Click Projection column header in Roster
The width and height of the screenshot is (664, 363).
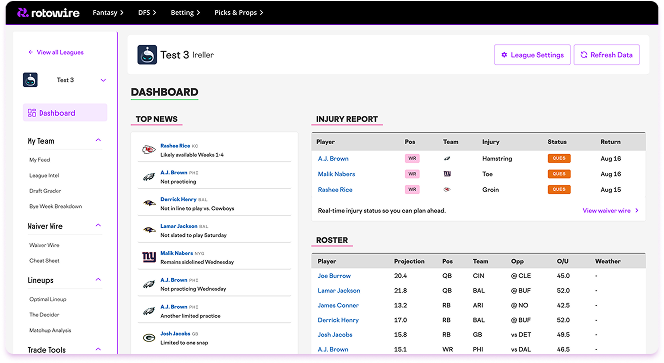click(409, 261)
